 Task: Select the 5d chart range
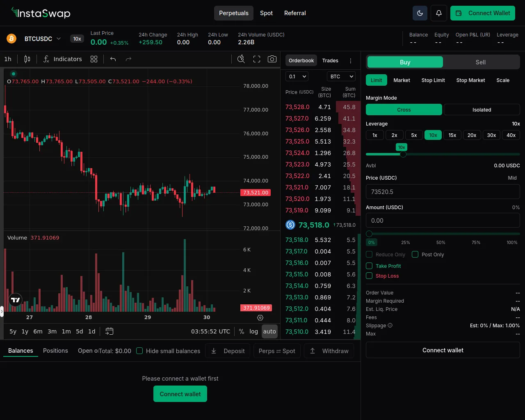[80, 331]
